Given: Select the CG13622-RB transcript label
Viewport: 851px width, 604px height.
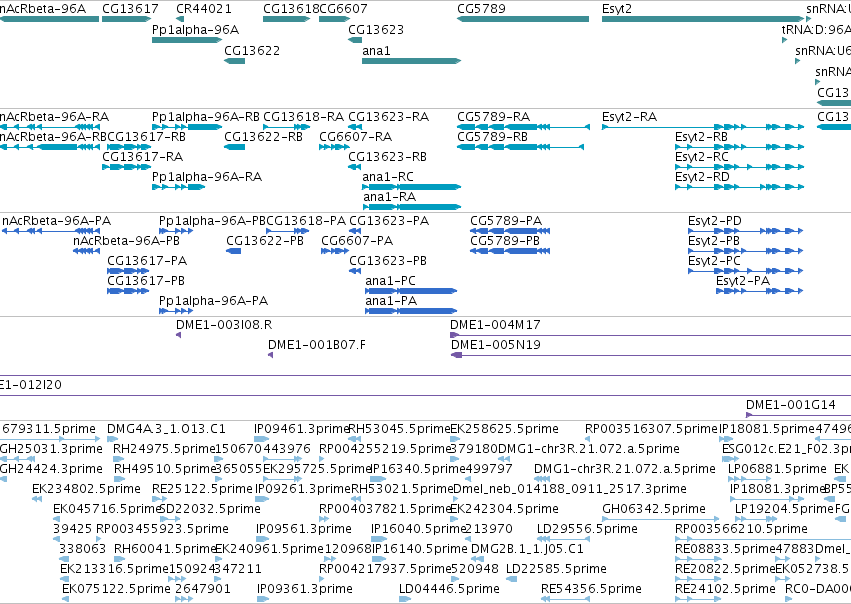Looking at the screenshot, I should (263, 137).
